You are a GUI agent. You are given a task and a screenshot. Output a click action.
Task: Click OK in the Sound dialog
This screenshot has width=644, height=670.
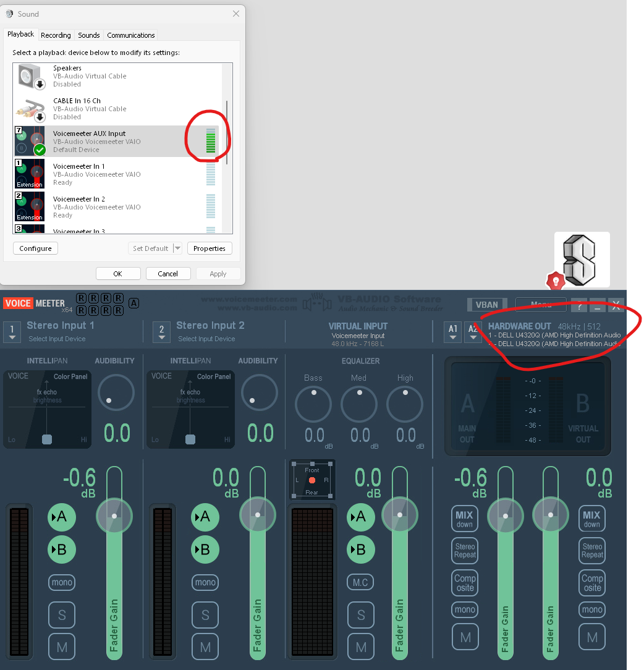click(118, 273)
